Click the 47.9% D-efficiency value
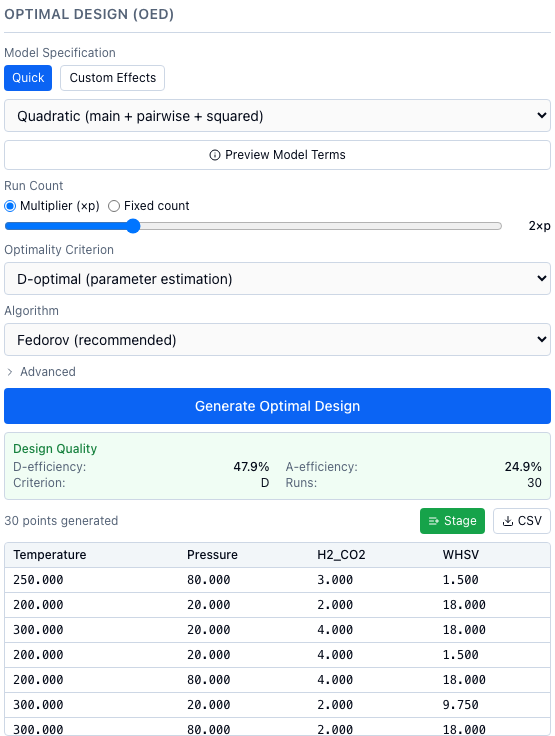The image size is (555, 736). click(x=251, y=467)
